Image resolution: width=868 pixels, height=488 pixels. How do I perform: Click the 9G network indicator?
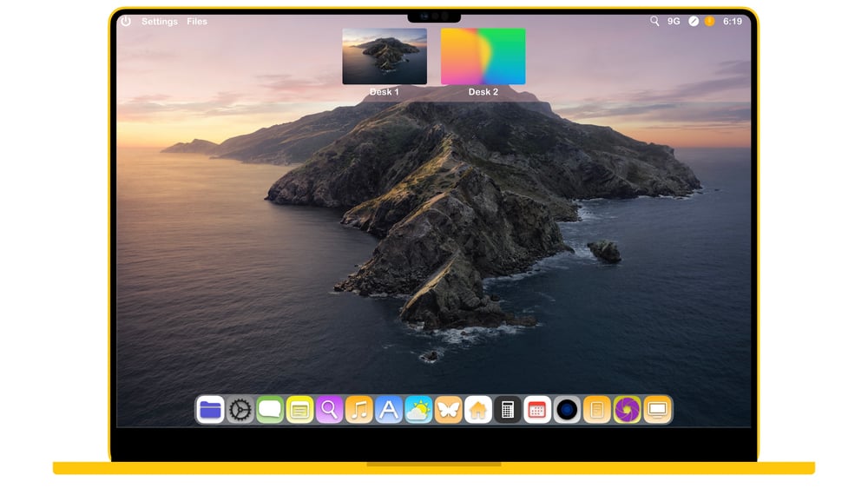click(674, 21)
